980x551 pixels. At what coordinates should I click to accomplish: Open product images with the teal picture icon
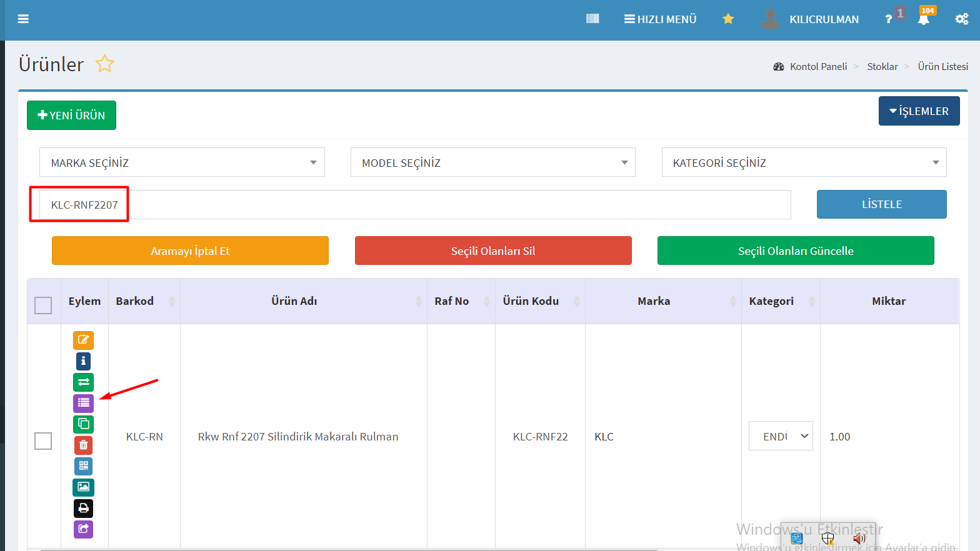(83, 487)
